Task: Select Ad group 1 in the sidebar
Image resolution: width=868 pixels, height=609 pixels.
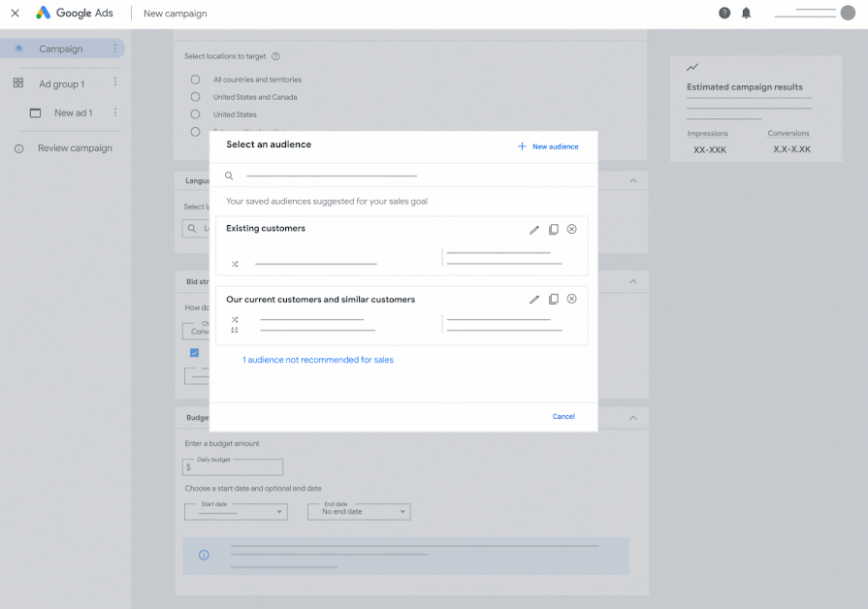Action: point(61,83)
